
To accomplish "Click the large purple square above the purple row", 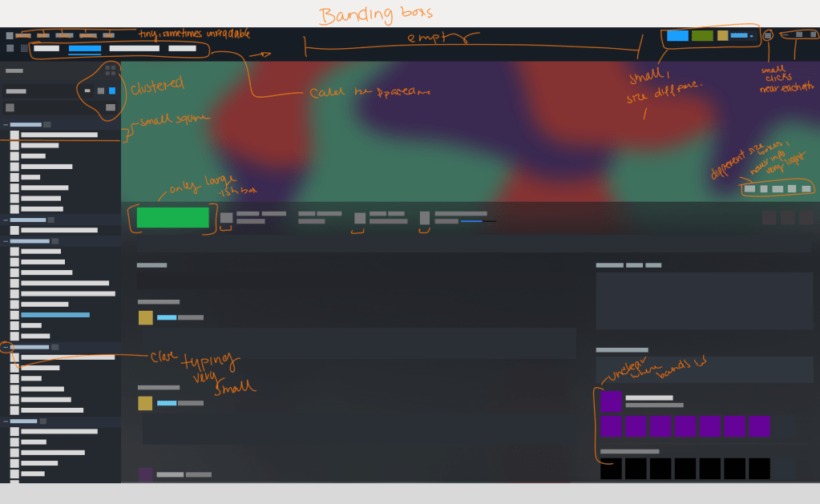I will (x=611, y=401).
